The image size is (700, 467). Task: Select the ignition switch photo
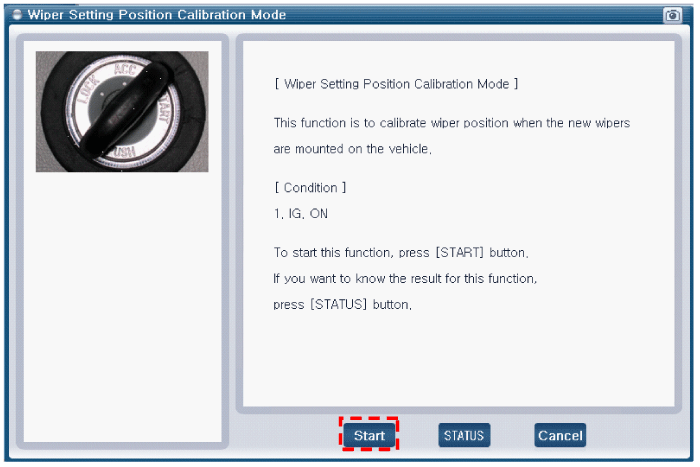(122, 111)
